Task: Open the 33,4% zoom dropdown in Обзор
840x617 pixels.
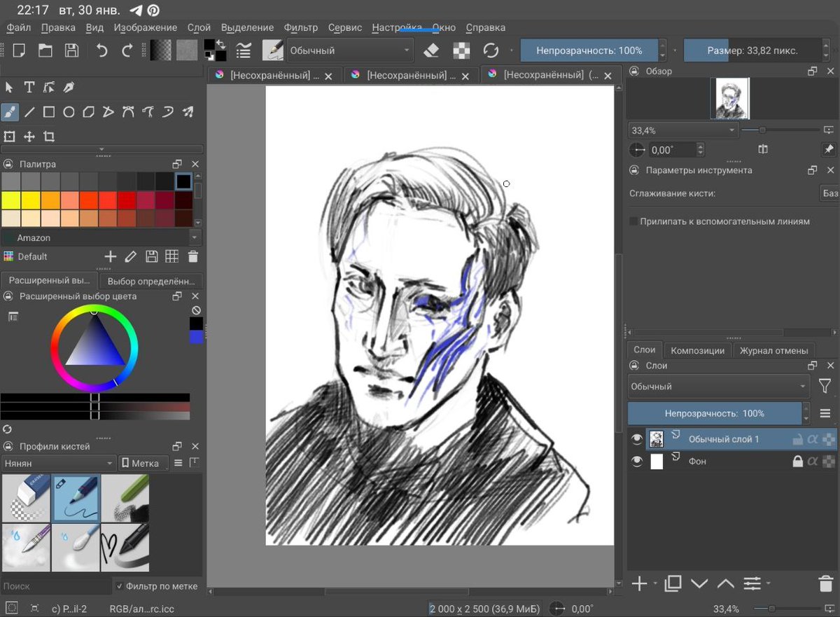Action: (x=683, y=130)
